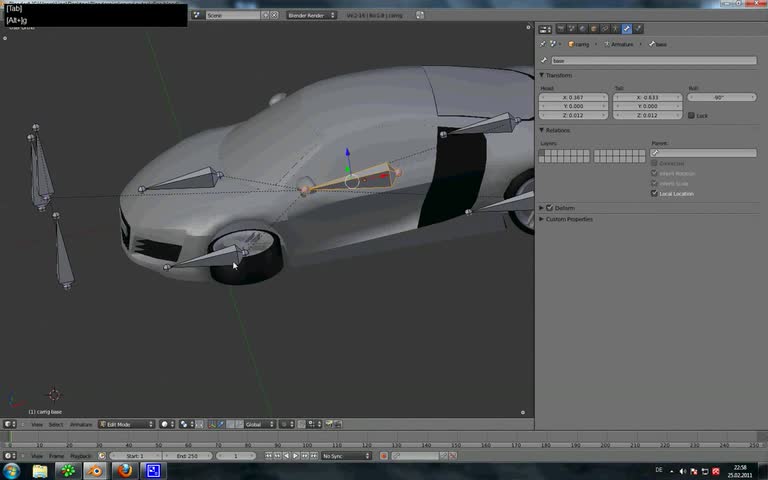Viewport: 768px width, 480px height.
Task: Click the play animation button
Action: 295,456
